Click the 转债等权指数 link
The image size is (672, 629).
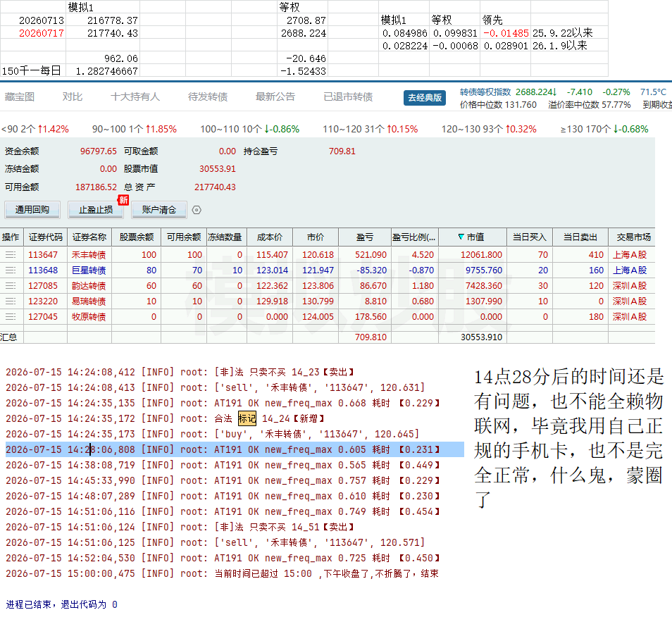coord(485,92)
